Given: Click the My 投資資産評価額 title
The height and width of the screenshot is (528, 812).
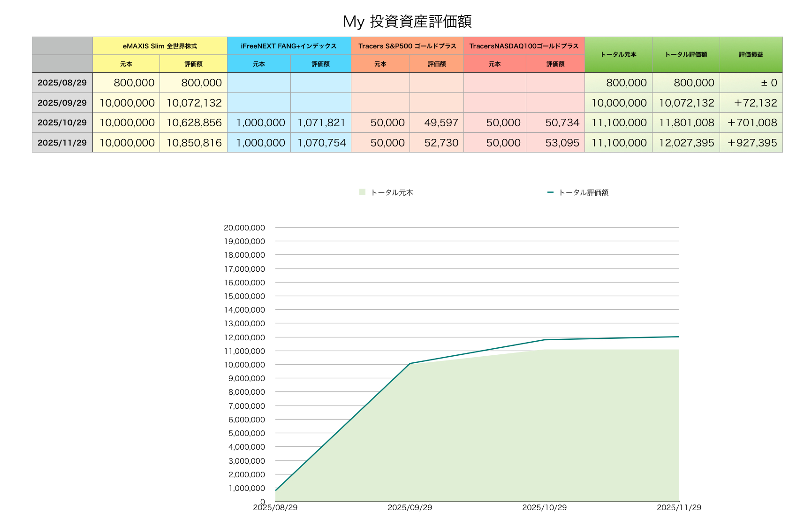Looking at the screenshot, I should (x=407, y=22).
